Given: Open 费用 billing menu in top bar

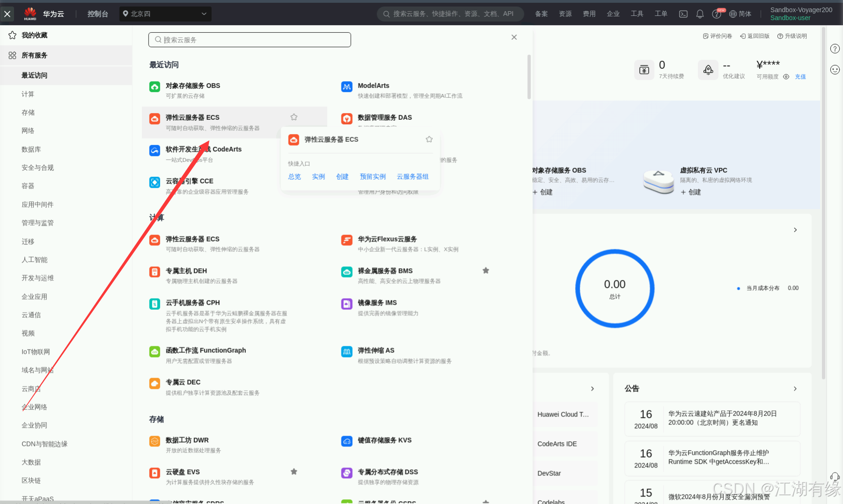Looking at the screenshot, I should (589, 14).
